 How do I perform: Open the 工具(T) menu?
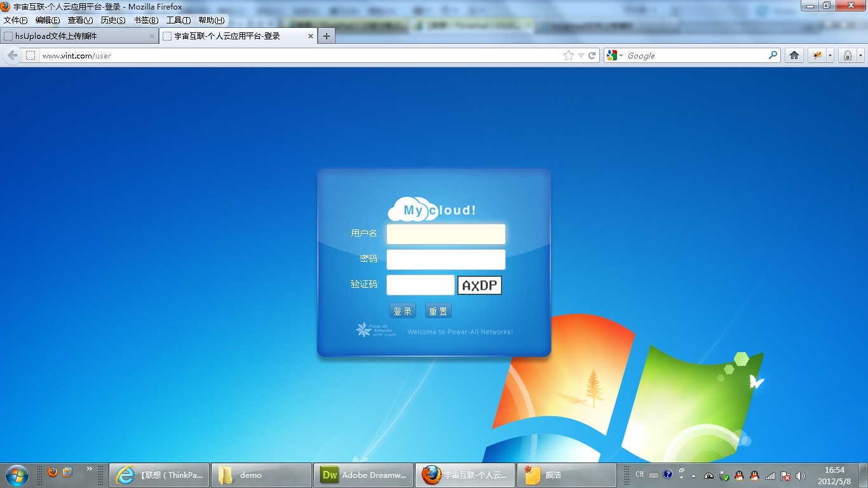point(179,20)
